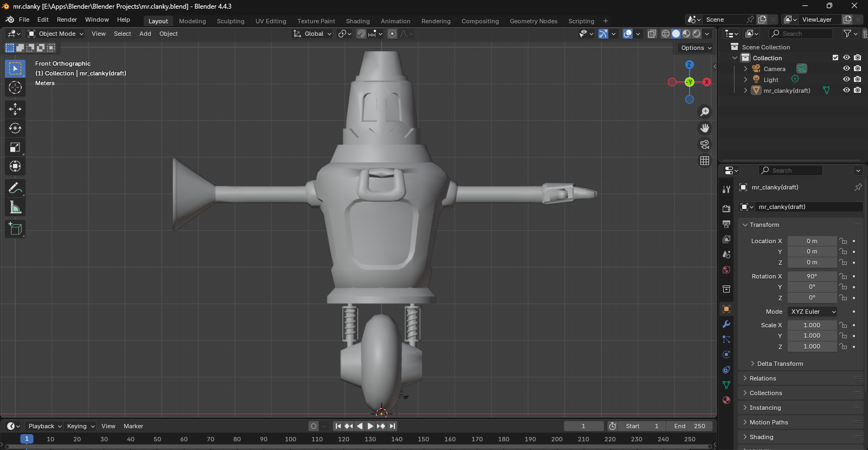Open the Options dropdown
Image resolution: width=868 pixels, height=450 pixels.
coord(696,48)
